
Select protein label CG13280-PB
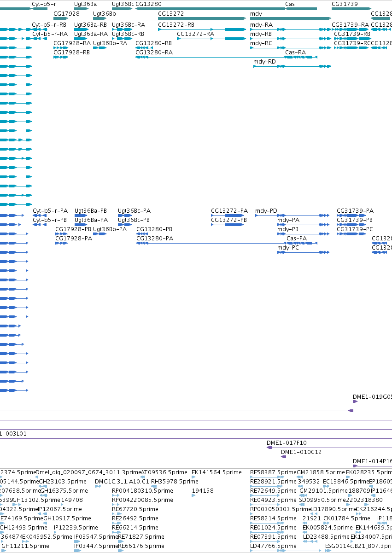[x=154, y=229]
